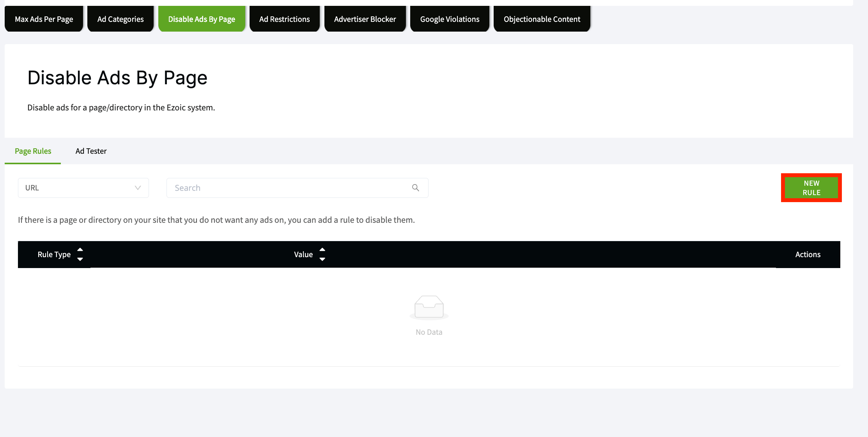This screenshot has width=868, height=437.
Task: Open Objectionable Content tab
Action: pos(542,19)
